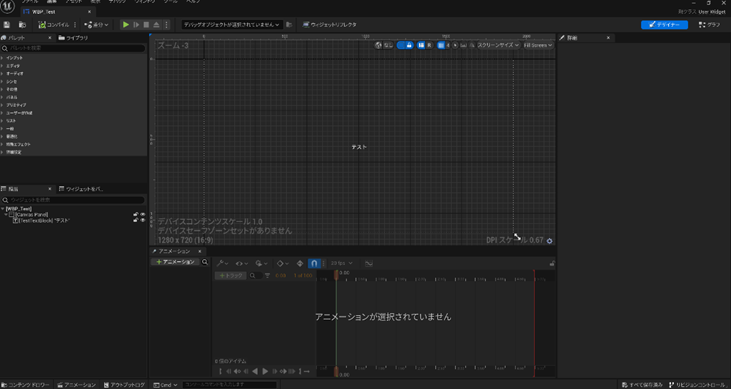731x389 pixels.
Task: Save the widget blueprint with the floppy icon
Action: pos(7,25)
